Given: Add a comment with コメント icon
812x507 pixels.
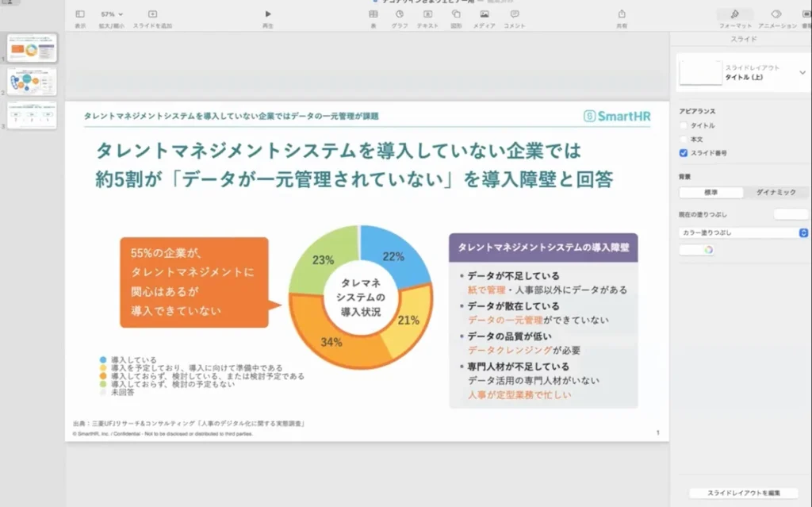Looking at the screenshot, I should pyautogui.click(x=515, y=14).
